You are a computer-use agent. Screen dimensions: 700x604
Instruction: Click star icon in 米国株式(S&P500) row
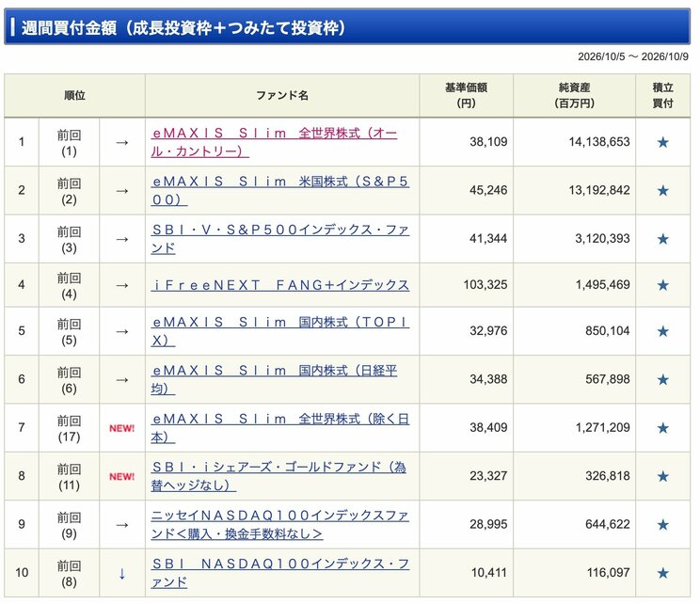pyautogui.click(x=663, y=191)
